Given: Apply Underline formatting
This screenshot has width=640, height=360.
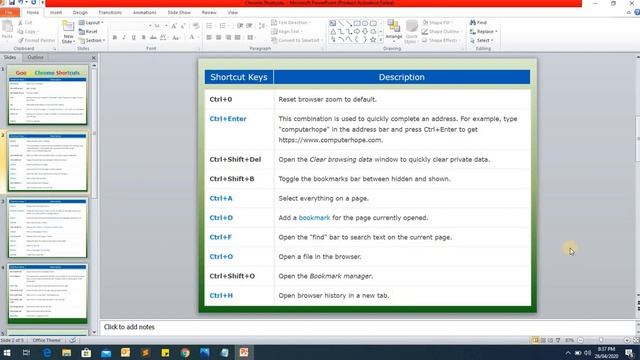Looking at the screenshot, I should (x=133, y=38).
